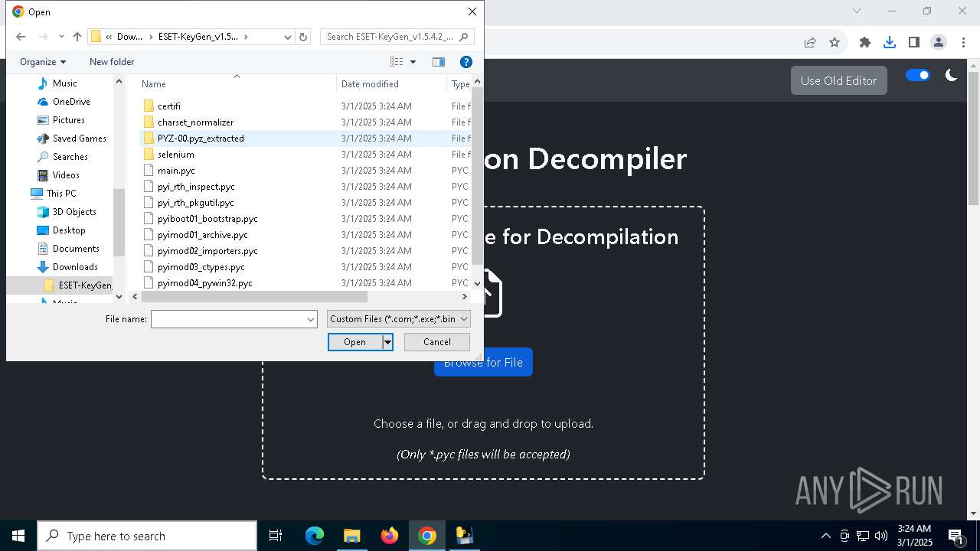Select Videos in the navigation pane
Image resolution: width=980 pixels, height=551 pixels.
point(66,175)
